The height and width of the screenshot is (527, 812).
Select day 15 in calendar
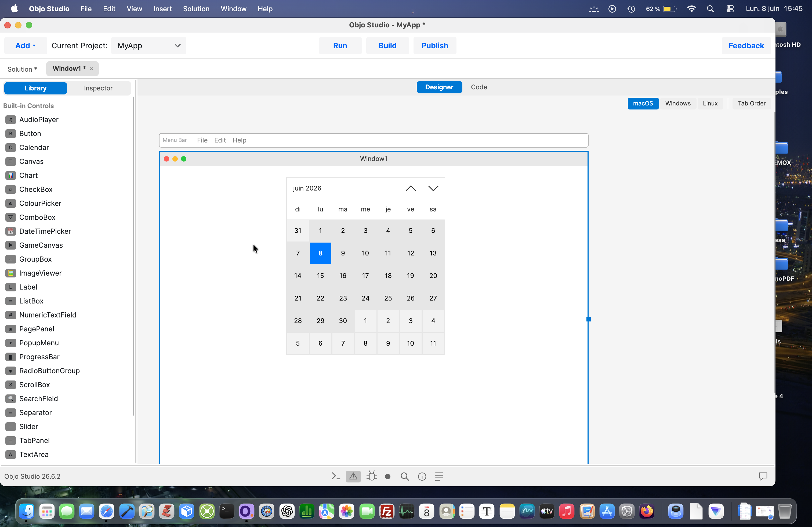pyautogui.click(x=320, y=275)
